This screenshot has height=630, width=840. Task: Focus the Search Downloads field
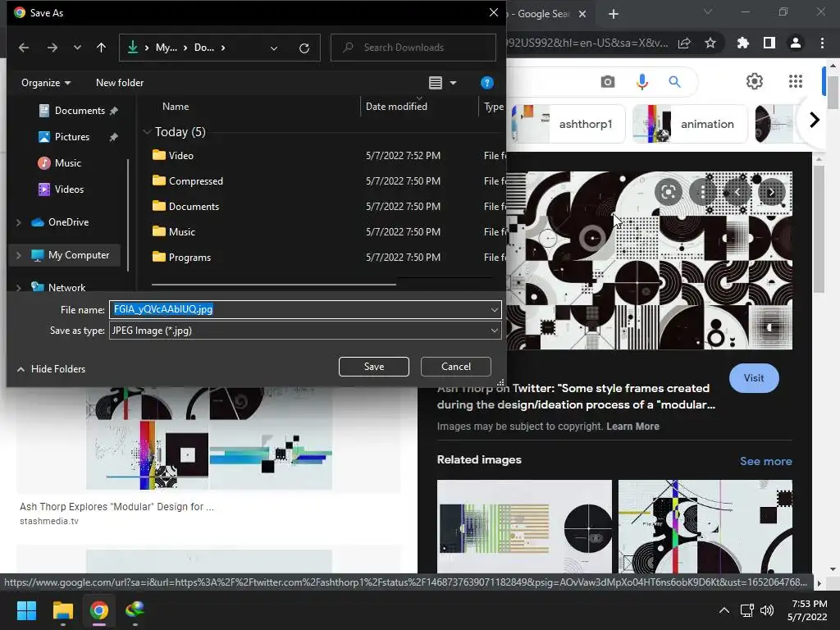413,48
